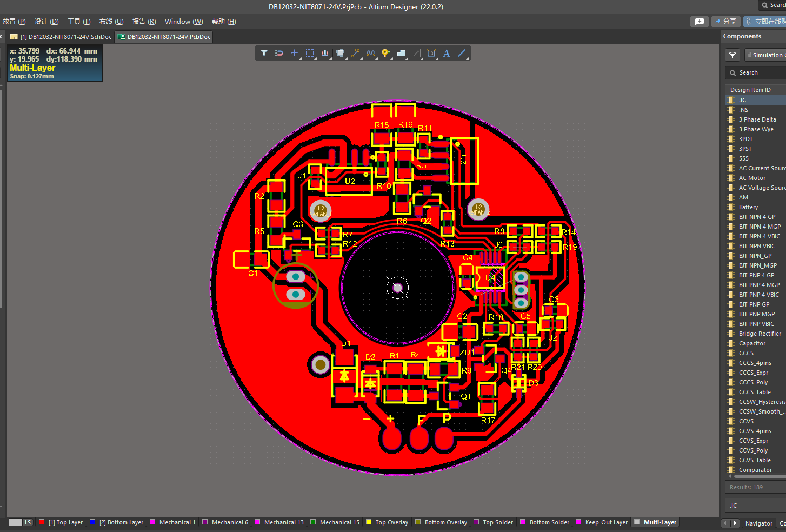Select the [2] Bottom Layer tab
Viewport: 786px width, 532px height.
(x=117, y=522)
